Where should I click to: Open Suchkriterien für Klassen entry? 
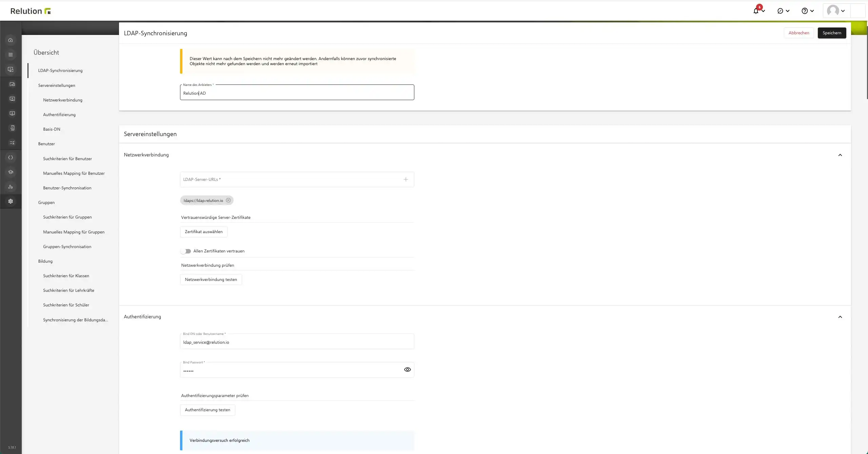66,276
